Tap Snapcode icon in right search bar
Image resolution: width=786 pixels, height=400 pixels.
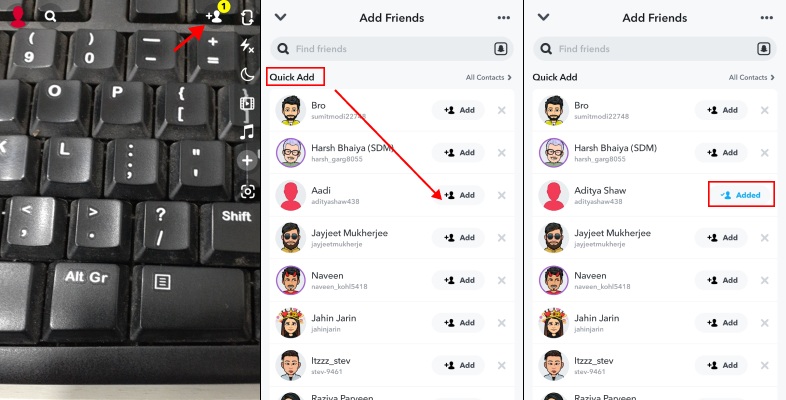(763, 49)
